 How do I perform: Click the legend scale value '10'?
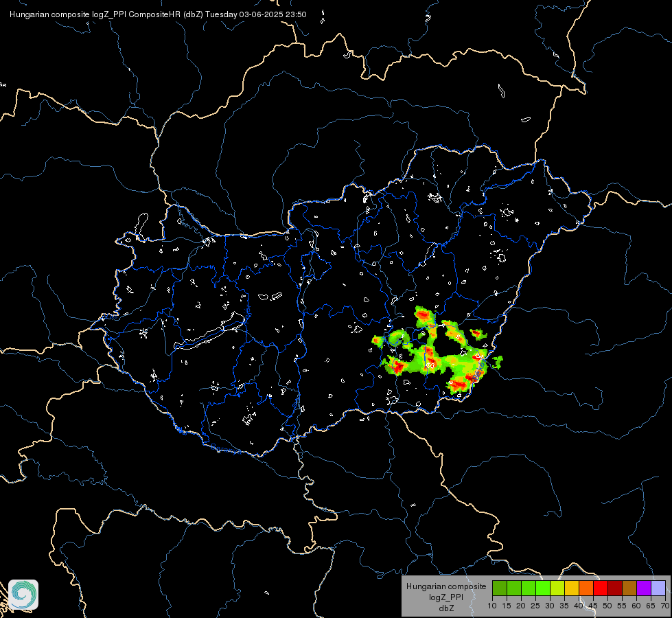point(492,606)
